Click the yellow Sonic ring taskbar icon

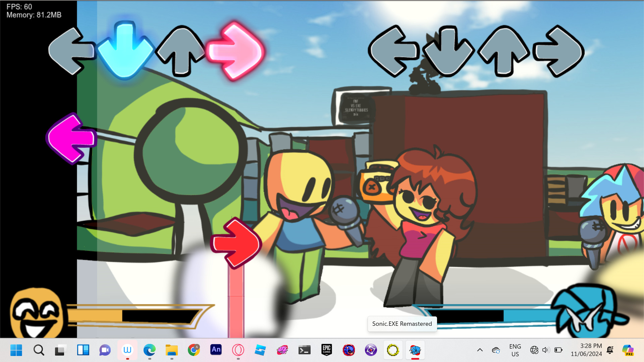pyautogui.click(x=393, y=350)
